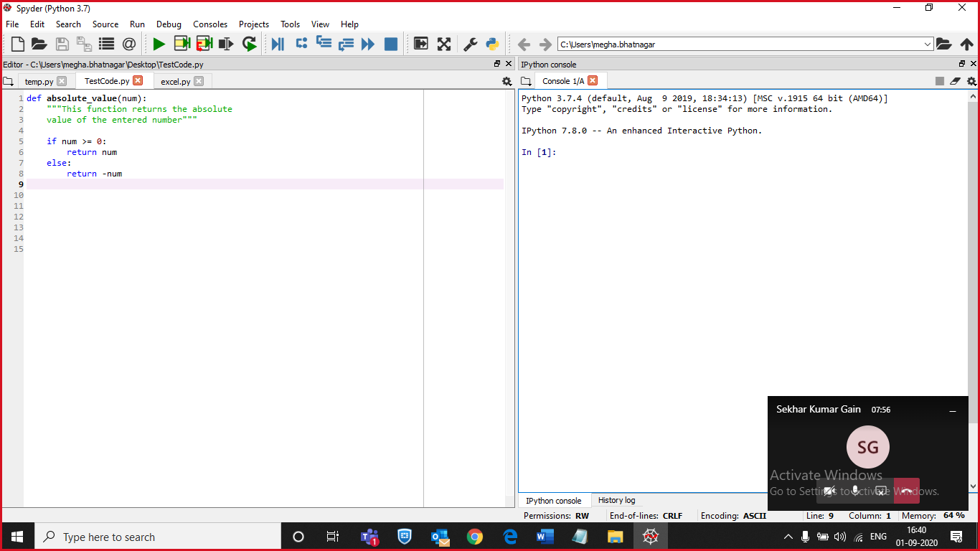This screenshot has width=980, height=551.
Task: Open the IPython console options gear
Action: pyautogui.click(x=972, y=82)
